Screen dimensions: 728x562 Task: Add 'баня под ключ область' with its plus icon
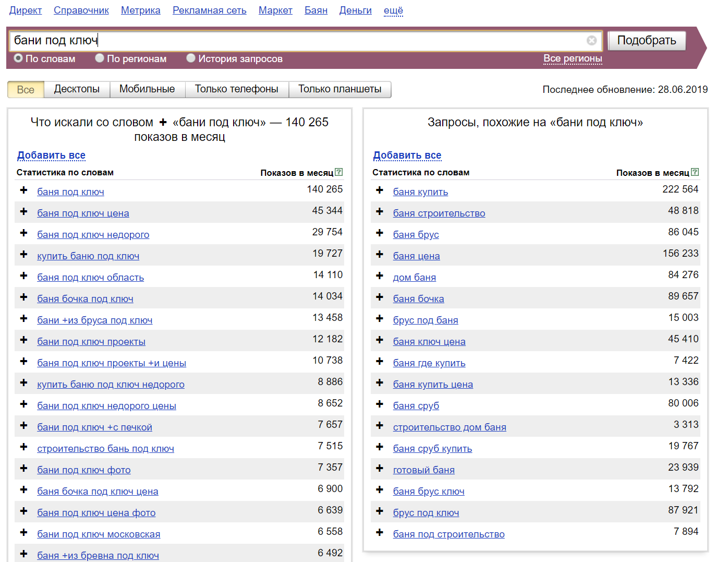coord(23,276)
